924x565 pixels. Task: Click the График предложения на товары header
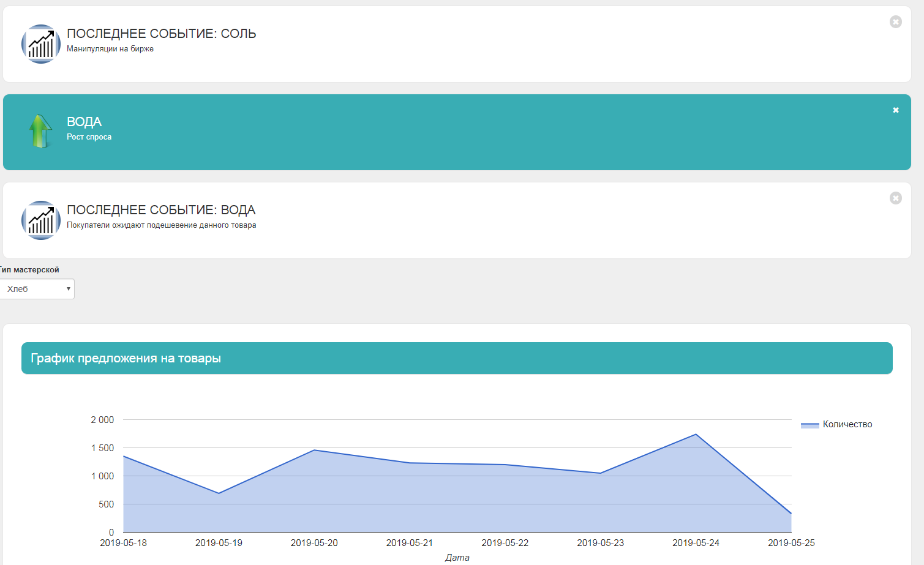(457, 358)
